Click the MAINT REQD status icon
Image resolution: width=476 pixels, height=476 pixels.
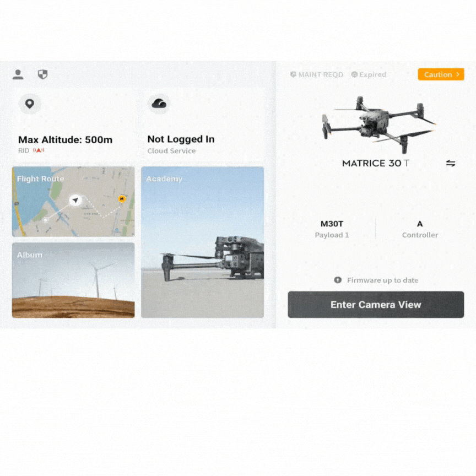tap(293, 74)
